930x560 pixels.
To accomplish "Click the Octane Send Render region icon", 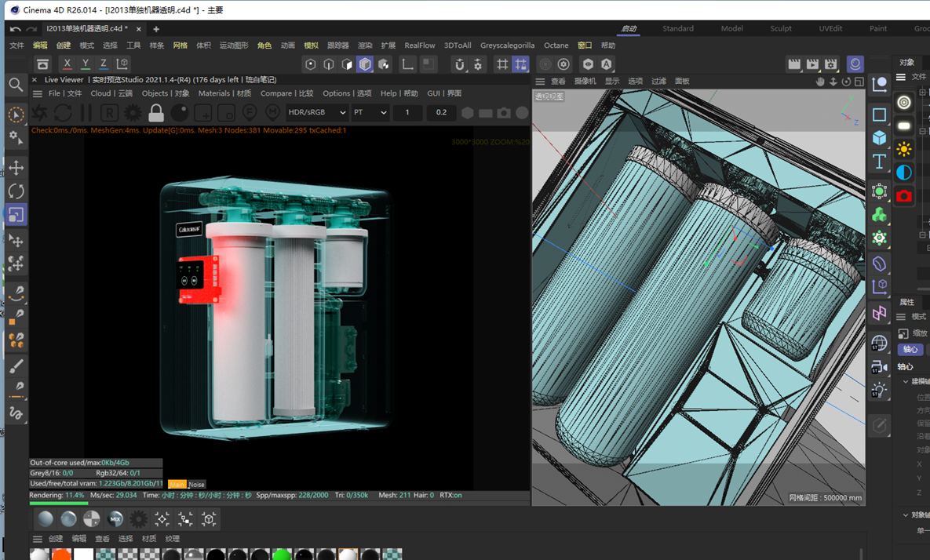I will coord(203,113).
